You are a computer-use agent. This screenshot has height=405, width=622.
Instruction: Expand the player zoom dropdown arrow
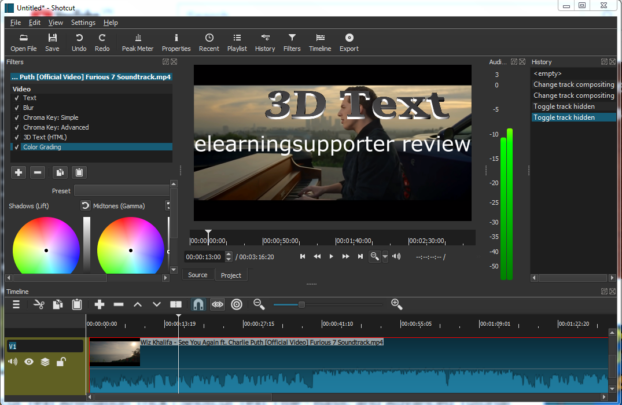point(385,257)
